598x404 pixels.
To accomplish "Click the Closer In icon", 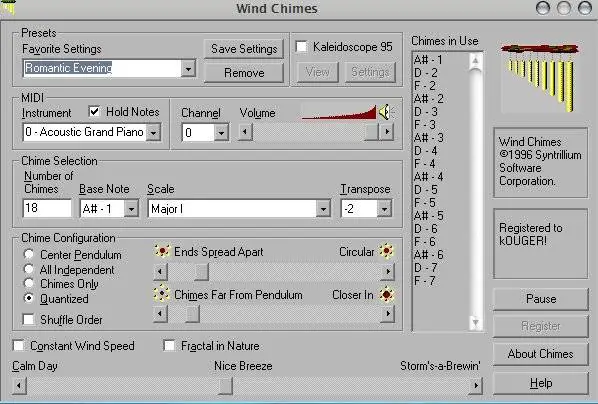I will (386, 295).
